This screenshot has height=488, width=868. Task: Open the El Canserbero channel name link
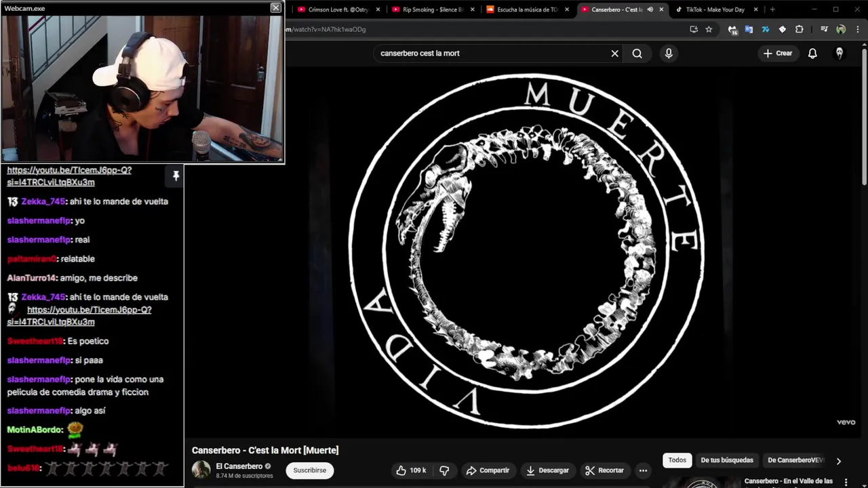(239, 466)
